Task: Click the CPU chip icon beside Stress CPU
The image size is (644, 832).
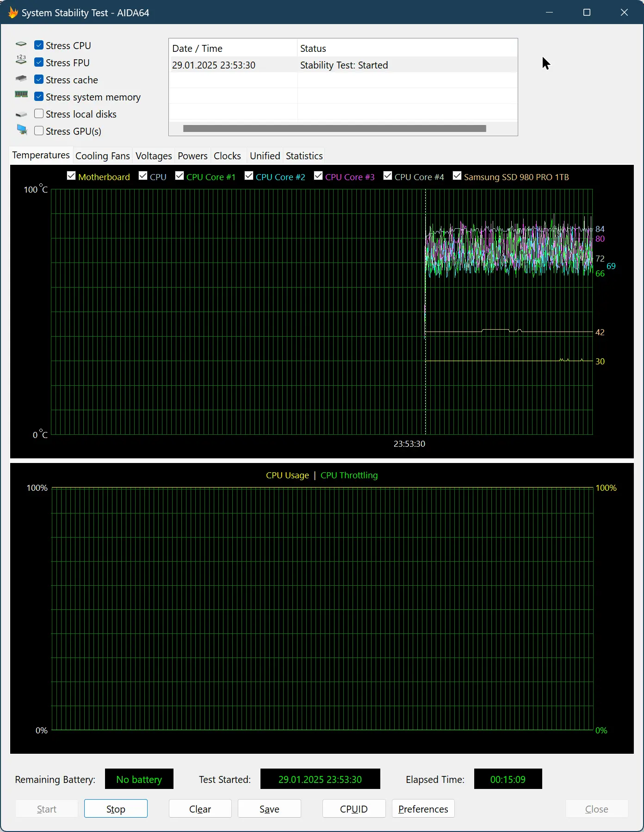Action: pos(21,45)
